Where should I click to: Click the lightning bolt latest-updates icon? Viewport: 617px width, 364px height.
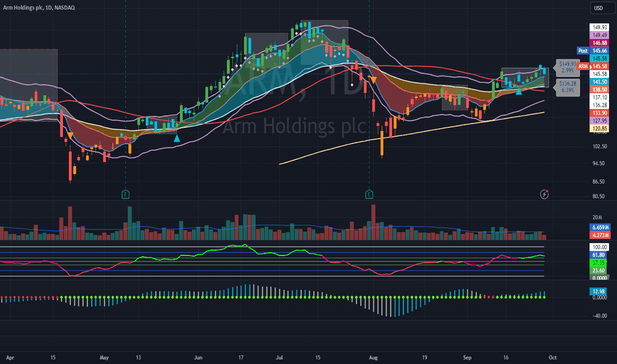point(544,194)
